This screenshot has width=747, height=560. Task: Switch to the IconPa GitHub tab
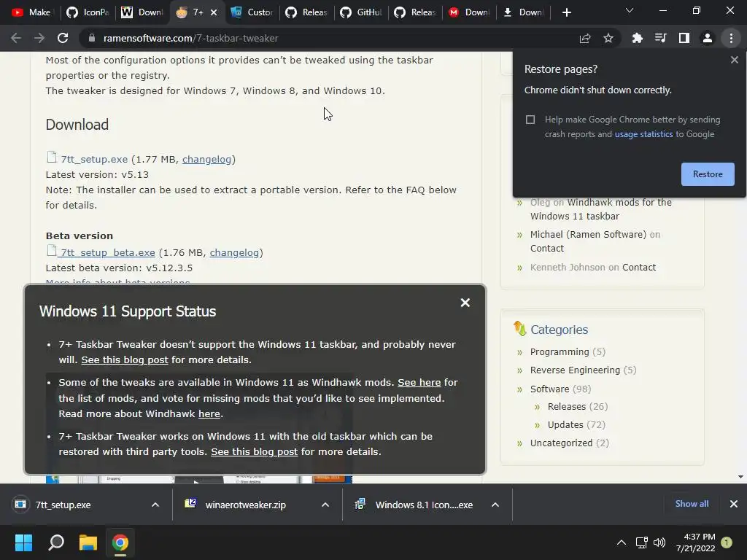[88, 12]
